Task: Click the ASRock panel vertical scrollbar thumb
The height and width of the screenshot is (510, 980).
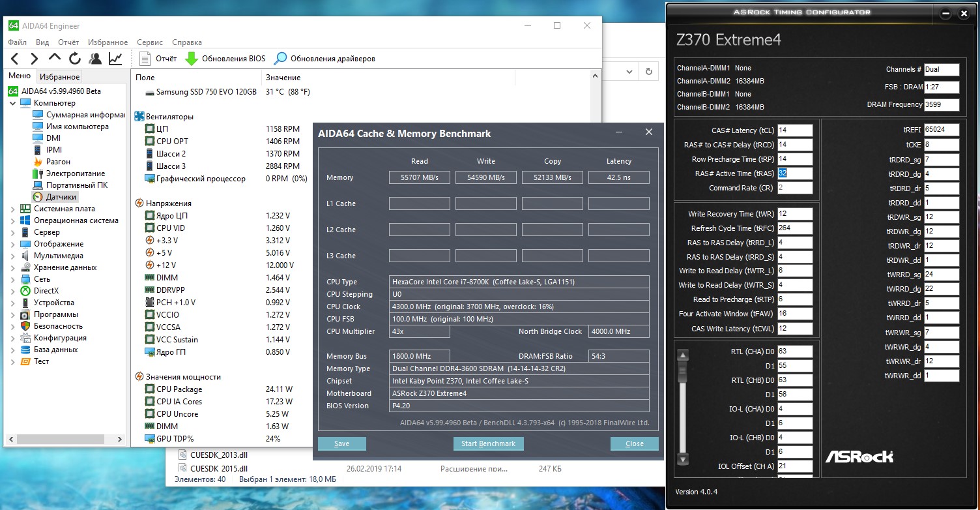Action: coord(683,373)
